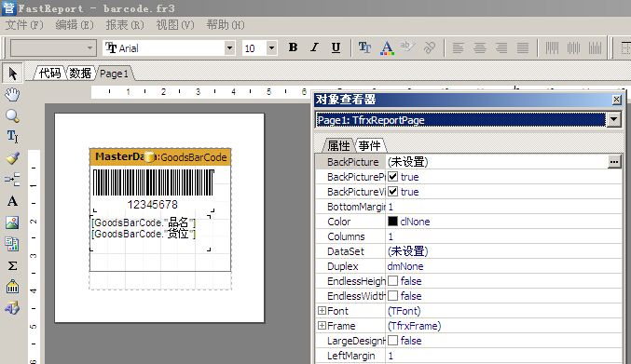631x364 pixels.
Task: Select the copy format brush tool
Action: pos(12,158)
